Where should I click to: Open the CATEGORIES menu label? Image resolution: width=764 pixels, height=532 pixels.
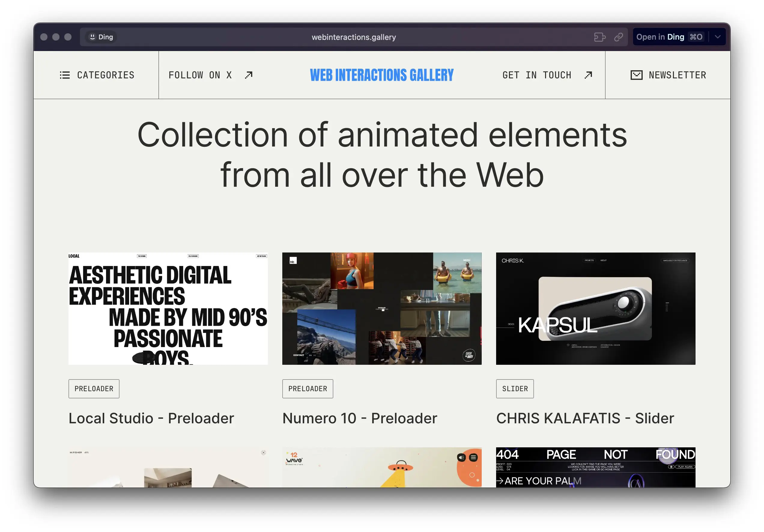tap(106, 75)
